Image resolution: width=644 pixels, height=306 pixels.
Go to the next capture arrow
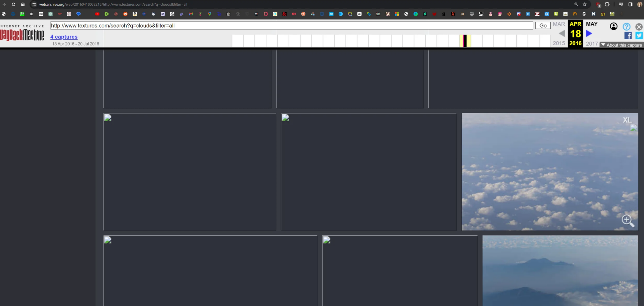pyautogui.click(x=589, y=34)
